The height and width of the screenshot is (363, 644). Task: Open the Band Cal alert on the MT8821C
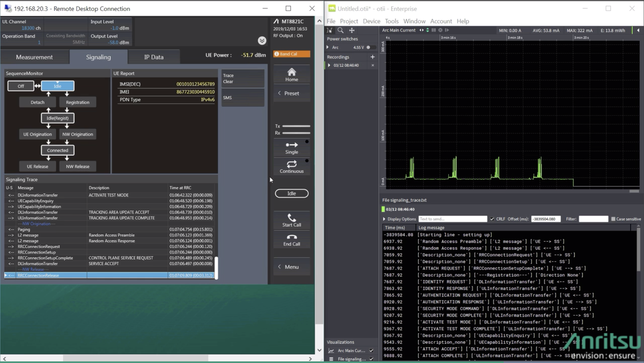click(291, 54)
